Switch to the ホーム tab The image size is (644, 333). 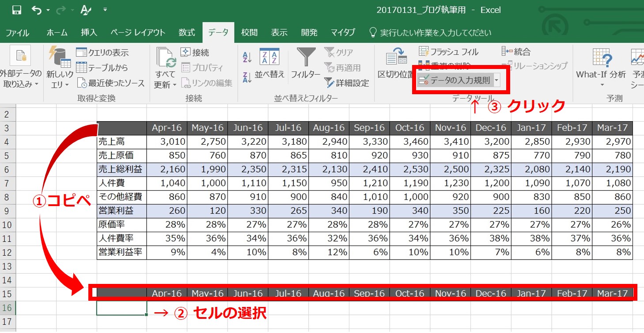pos(57,32)
